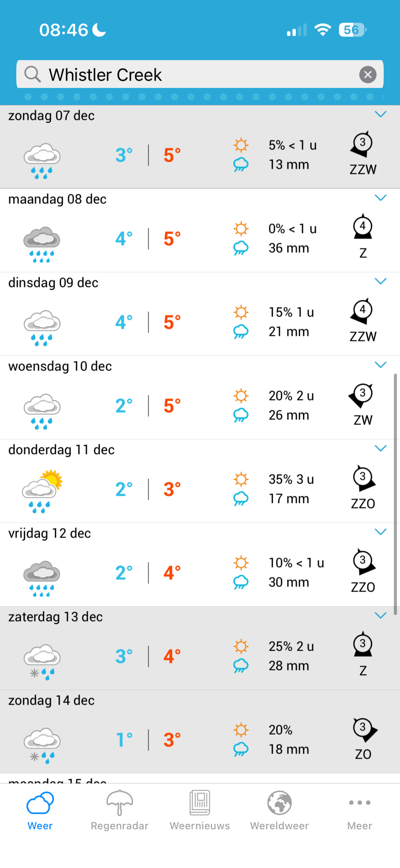The height and width of the screenshot is (868, 400).
Task: Expand maandag 08 dec forecast details
Action: pos(380,198)
